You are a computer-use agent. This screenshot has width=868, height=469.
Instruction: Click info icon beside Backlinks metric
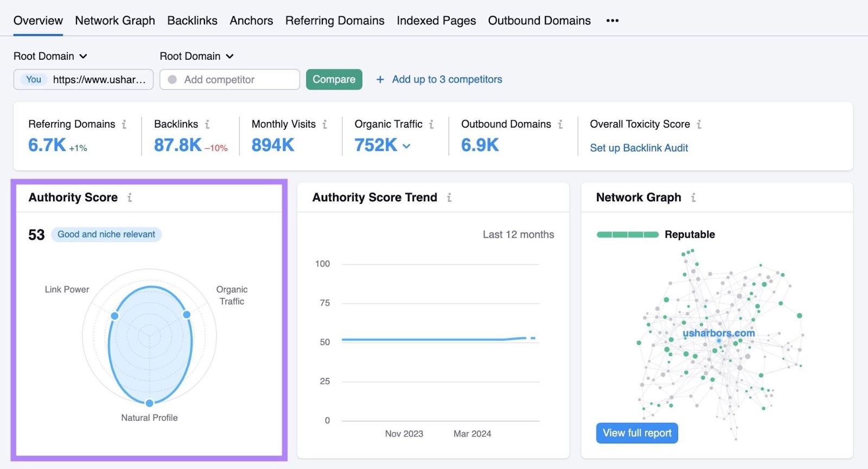click(x=207, y=124)
